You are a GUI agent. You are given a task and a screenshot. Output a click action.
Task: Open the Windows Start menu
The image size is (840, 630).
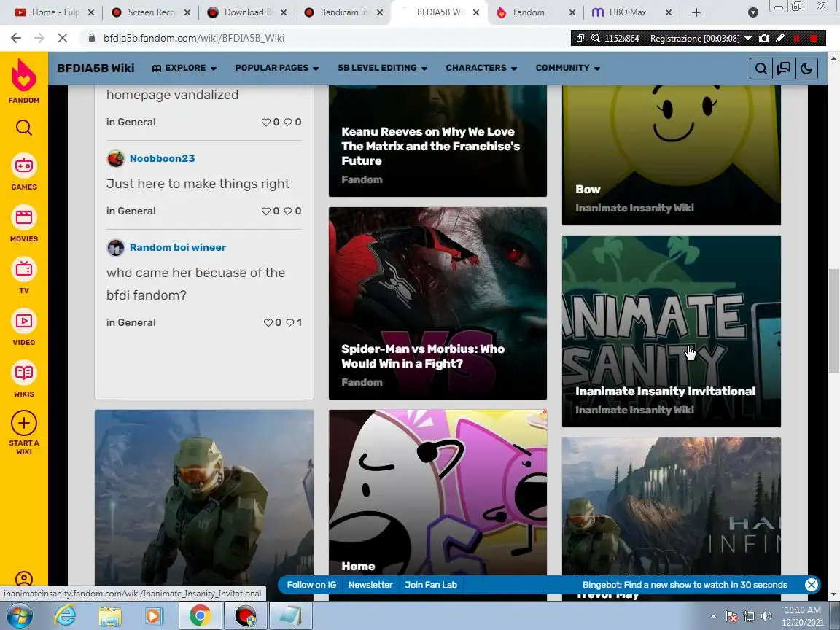click(19, 615)
